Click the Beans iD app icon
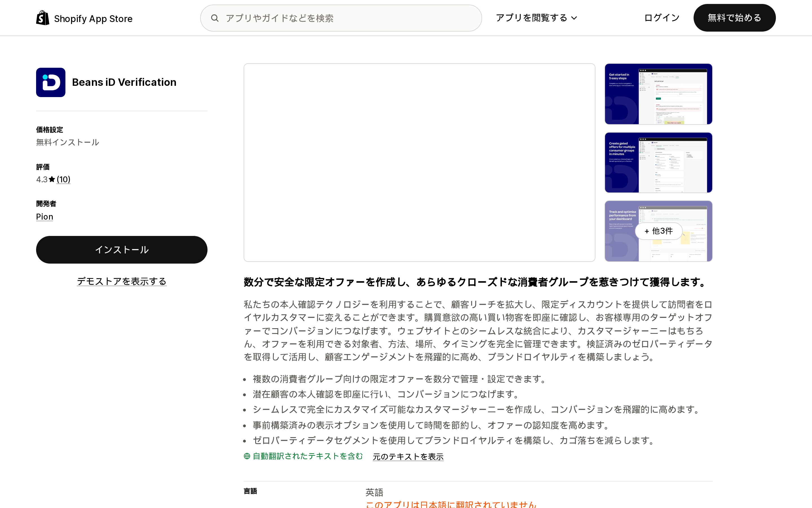 (x=51, y=82)
